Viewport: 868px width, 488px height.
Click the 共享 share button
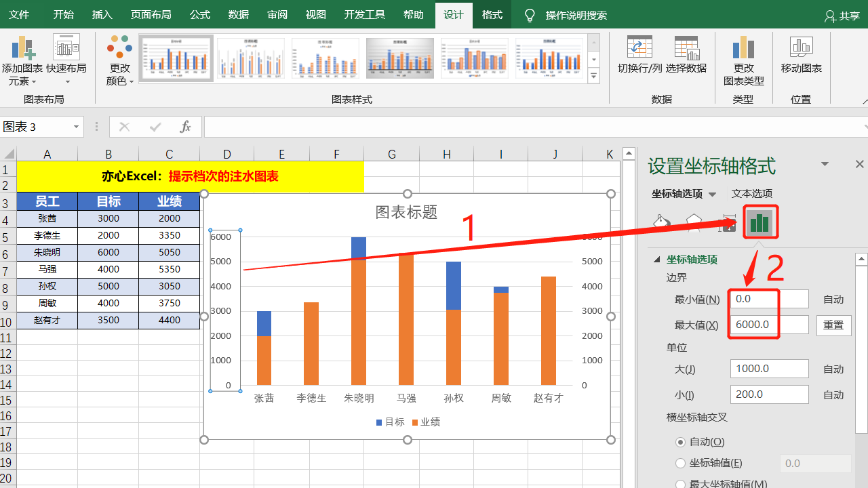click(x=842, y=16)
